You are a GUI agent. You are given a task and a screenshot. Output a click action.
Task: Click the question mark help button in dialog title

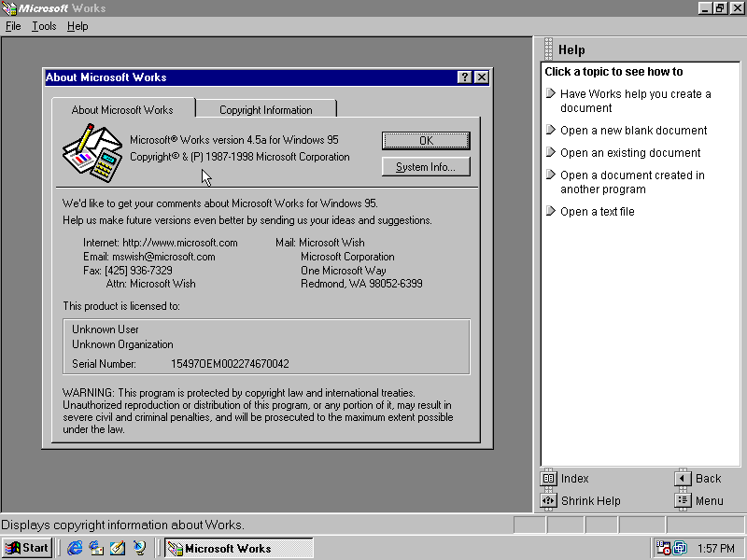(x=465, y=77)
